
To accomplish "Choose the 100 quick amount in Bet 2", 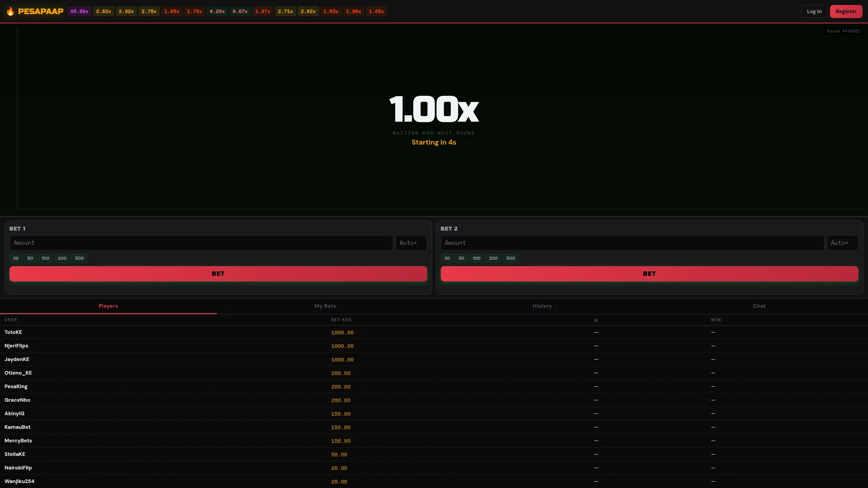I will 476,258.
